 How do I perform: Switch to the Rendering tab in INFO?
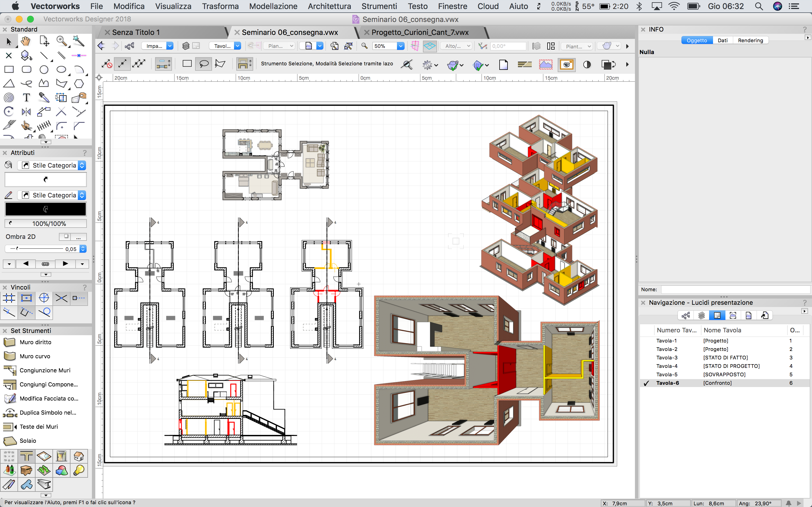(750, 40)
